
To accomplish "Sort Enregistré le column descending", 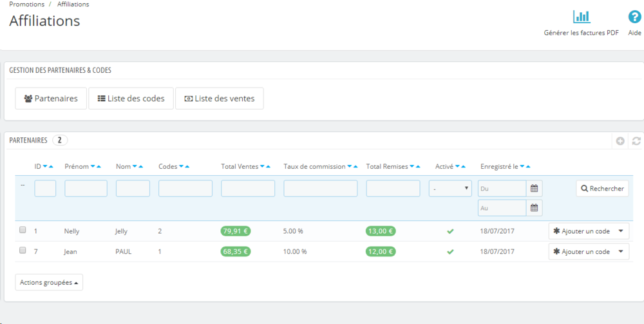I will tap(522, 166).
